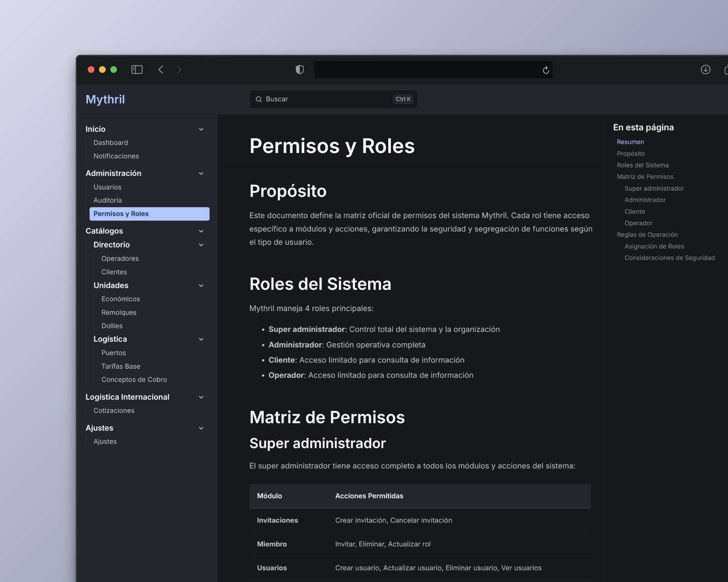Image resolution: width=728 pixels, height=582 pixels.
Task: Collapse the Logística Internacional chevron
Action: (201, 397)
